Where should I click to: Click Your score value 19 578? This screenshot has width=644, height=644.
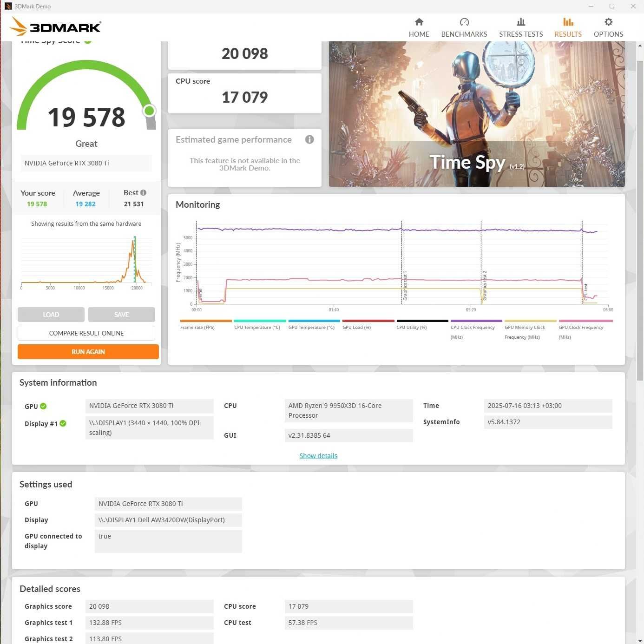pyautogui.click(x=37, y=204)
